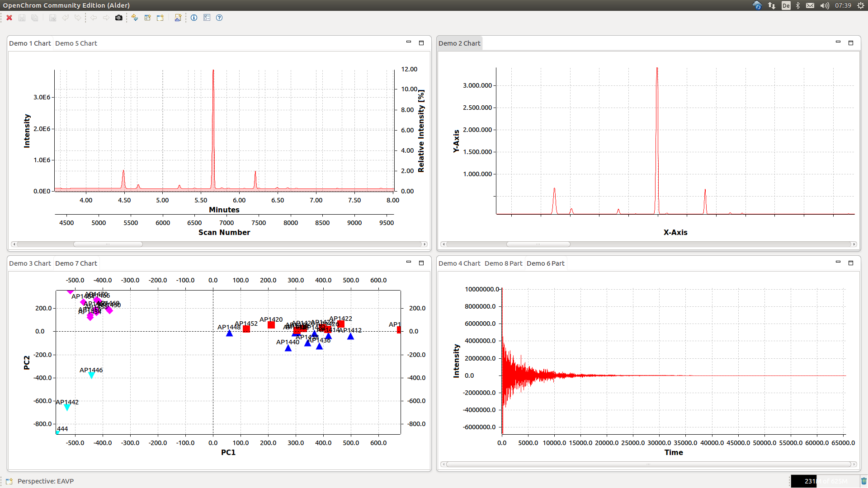Screen dimensions: 868x488
Task: Click the AP1442 cyan data point
Action: [x=67, y=408]
